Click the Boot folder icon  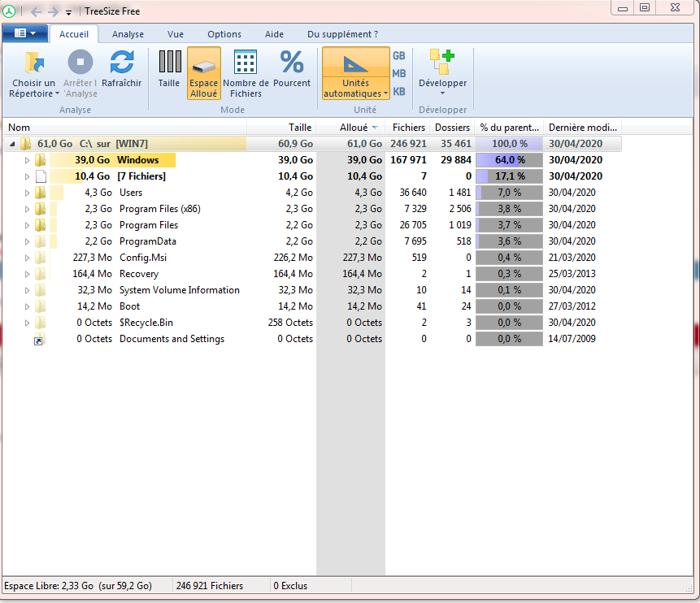[41, 306]
